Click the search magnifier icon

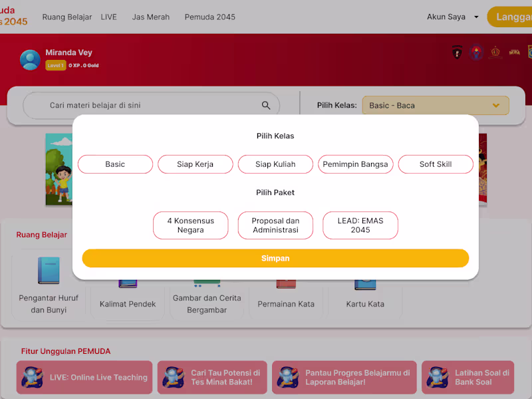click(266, 106)
